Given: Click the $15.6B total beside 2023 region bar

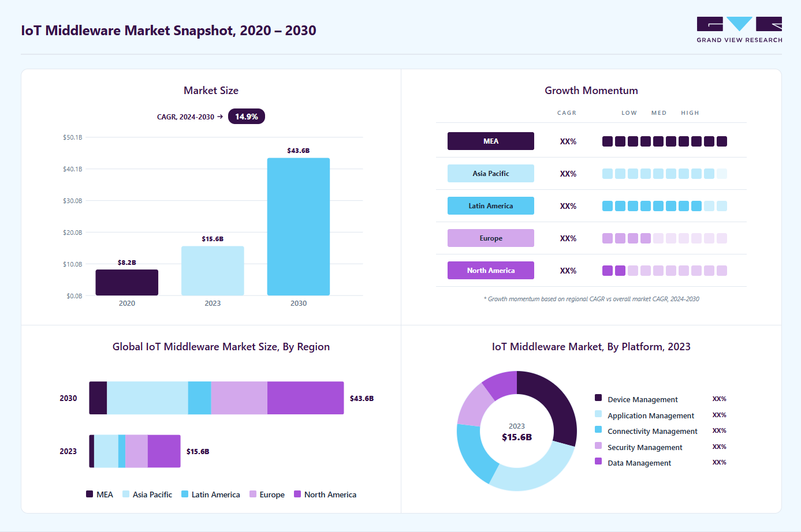Looking at the screenshot, I should (x=198, y=452).
